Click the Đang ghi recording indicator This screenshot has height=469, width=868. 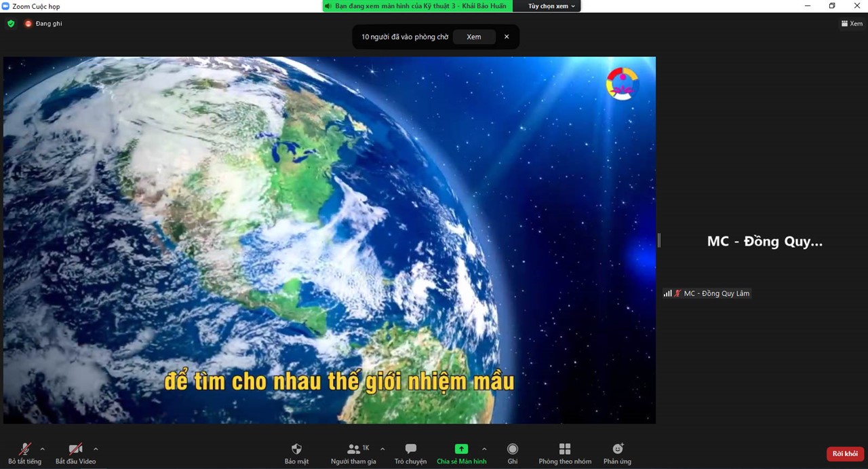pos(43,24)
